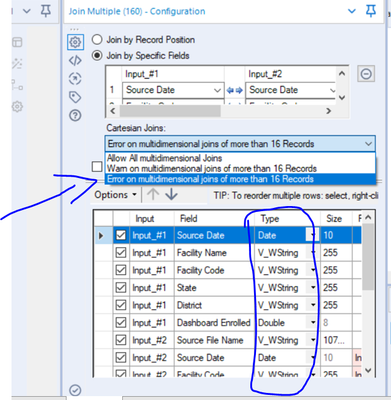Click the field table vertical scrollbar thumb
The image size is (391, 400).
coord(368,257)
